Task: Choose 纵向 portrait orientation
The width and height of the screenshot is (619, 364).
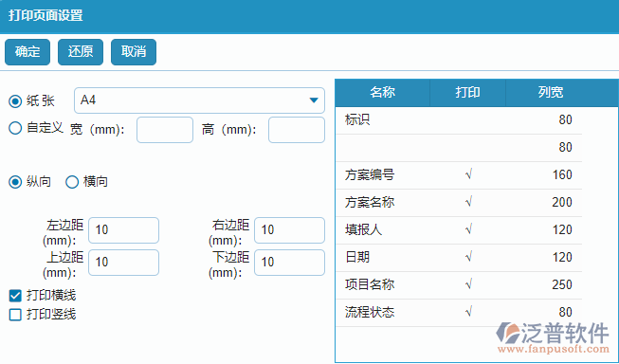Action: point(15,182)
